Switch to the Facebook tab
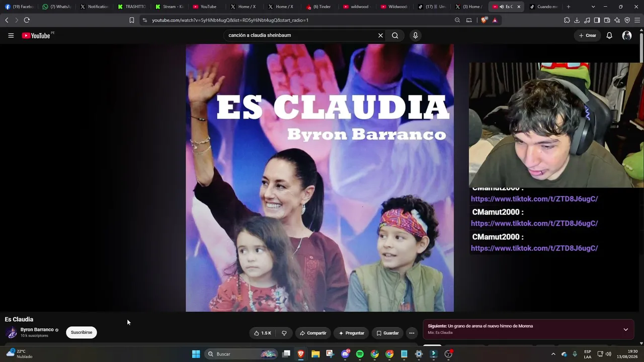 click(x=19, y=7)
